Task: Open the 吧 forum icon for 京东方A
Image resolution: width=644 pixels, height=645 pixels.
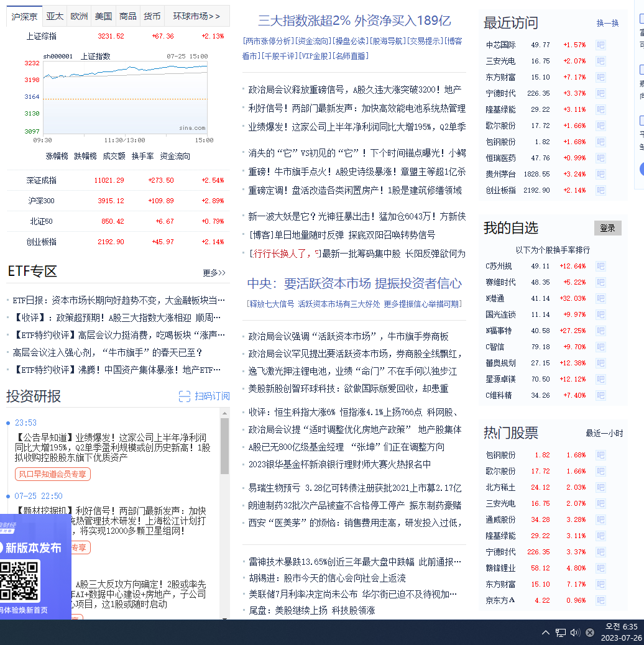Action: (x=600, y=601)
